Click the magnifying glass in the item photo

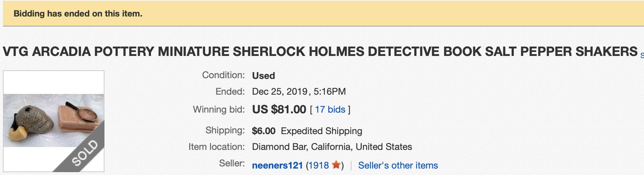82,110
